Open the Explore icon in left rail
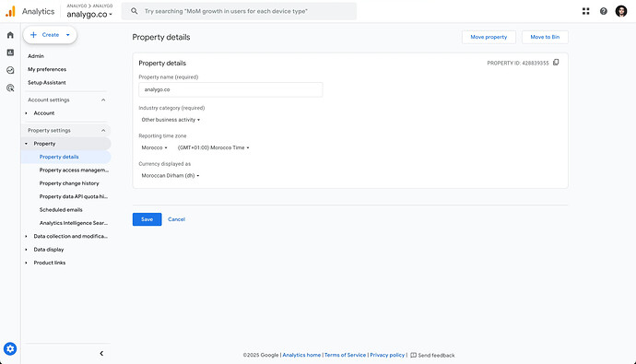The image size is (636, 364). click(x=10, y=70)
